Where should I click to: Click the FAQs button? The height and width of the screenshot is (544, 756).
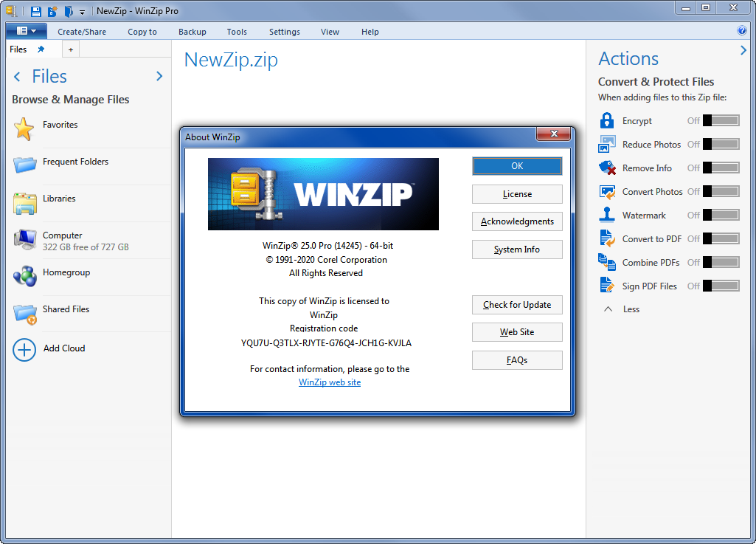[x=517, y=360]
